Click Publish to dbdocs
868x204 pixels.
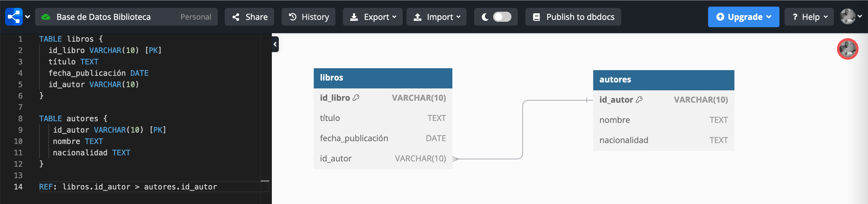pos(573,17)
